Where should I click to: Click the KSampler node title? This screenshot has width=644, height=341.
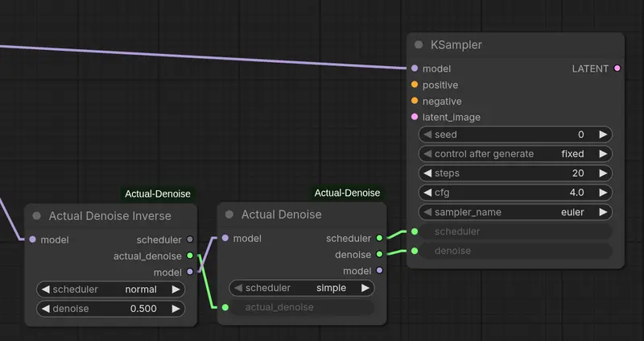pos(456,45)
